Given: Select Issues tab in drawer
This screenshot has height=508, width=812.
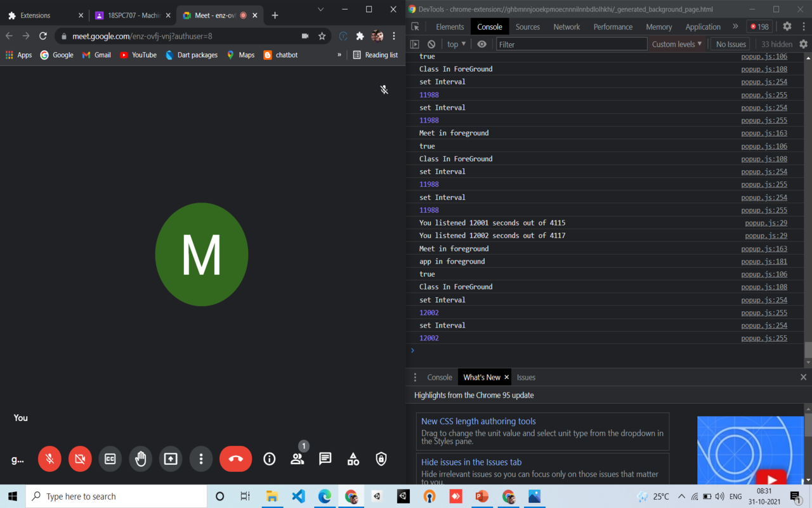Looking at the screenshot, I should [526, 377].
